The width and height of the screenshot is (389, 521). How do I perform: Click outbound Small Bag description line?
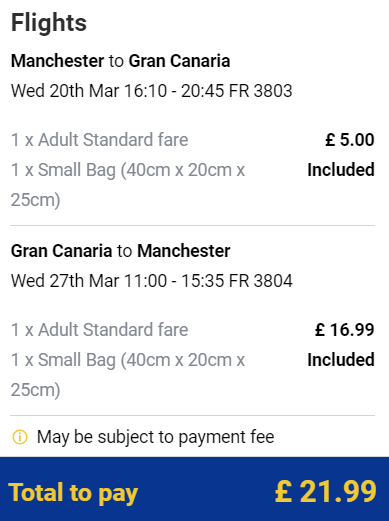[128, 185]
